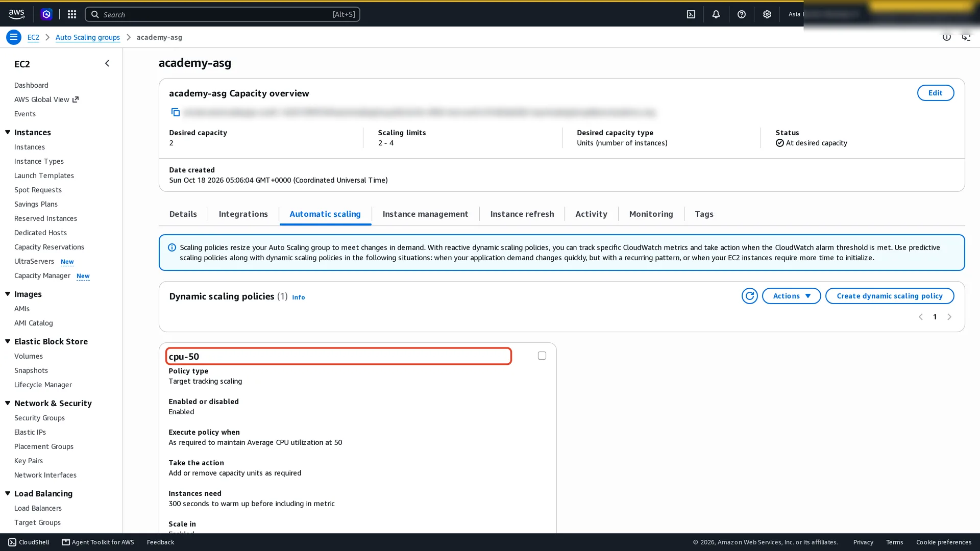Go to next page of policies
This screenshot has width=980, height=551.
[x=949, y=317]
